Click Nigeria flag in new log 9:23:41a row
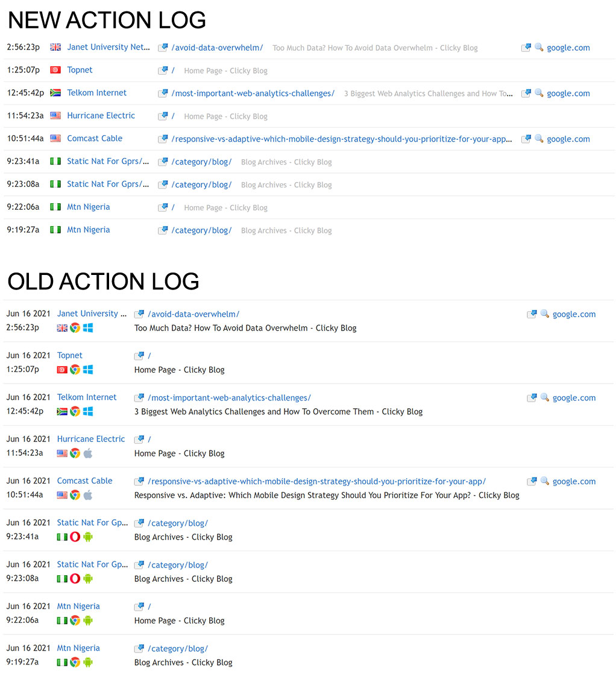Image resolution: width=616 pixels, height=688 pixels. click(55, 161)
